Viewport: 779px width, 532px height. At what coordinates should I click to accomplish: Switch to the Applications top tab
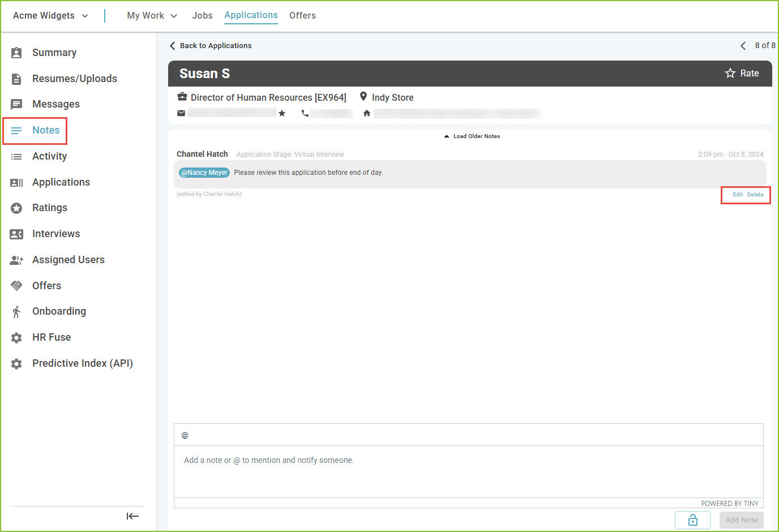coord(251,15)
